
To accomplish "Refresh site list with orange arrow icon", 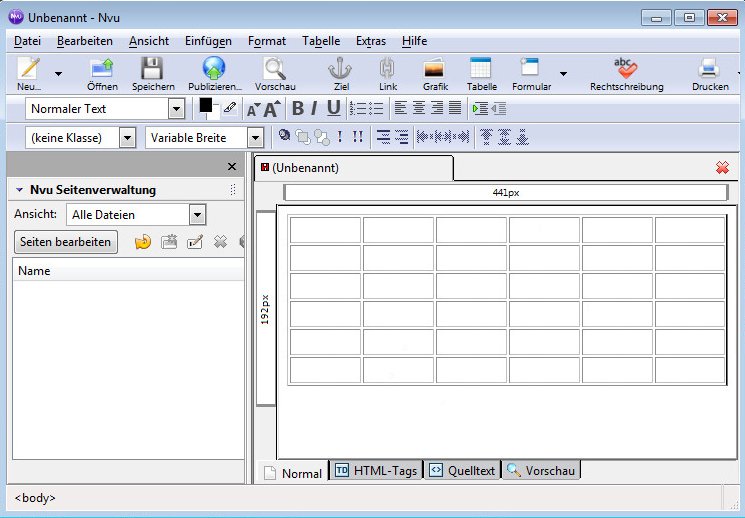I will [x=143, y=242].
